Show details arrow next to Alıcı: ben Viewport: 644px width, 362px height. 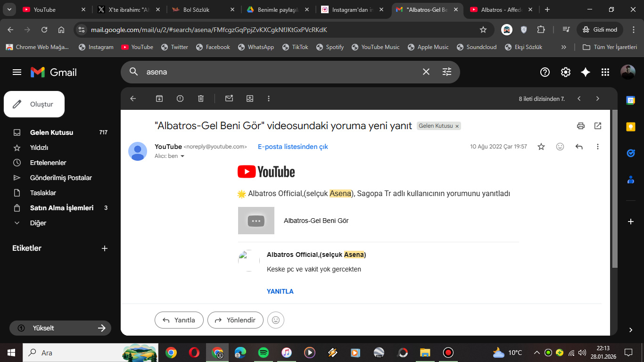(182, 156)
